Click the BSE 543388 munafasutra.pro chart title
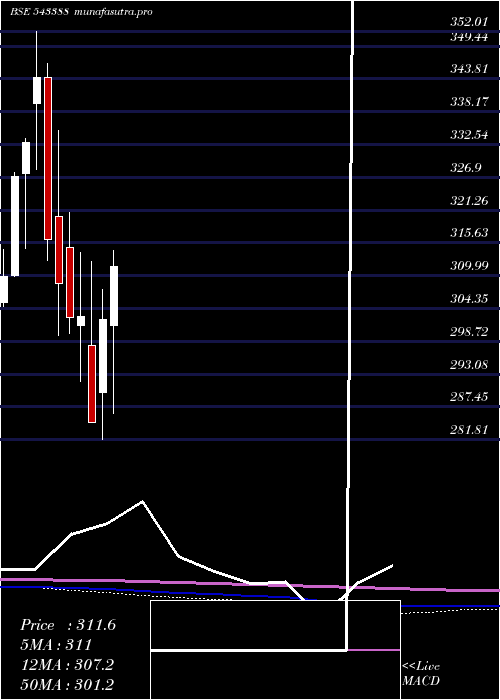The width and height of the screenshot is (500, 700). (82, 12)
